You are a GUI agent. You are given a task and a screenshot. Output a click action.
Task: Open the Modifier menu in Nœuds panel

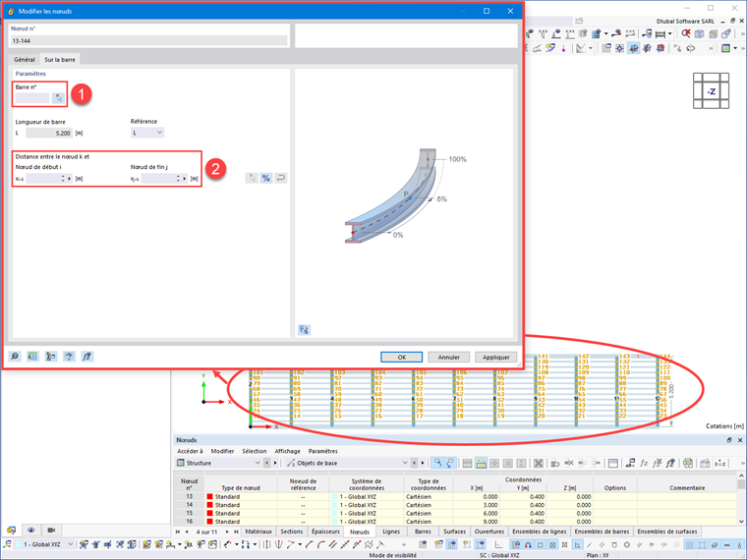pos(222,451)
